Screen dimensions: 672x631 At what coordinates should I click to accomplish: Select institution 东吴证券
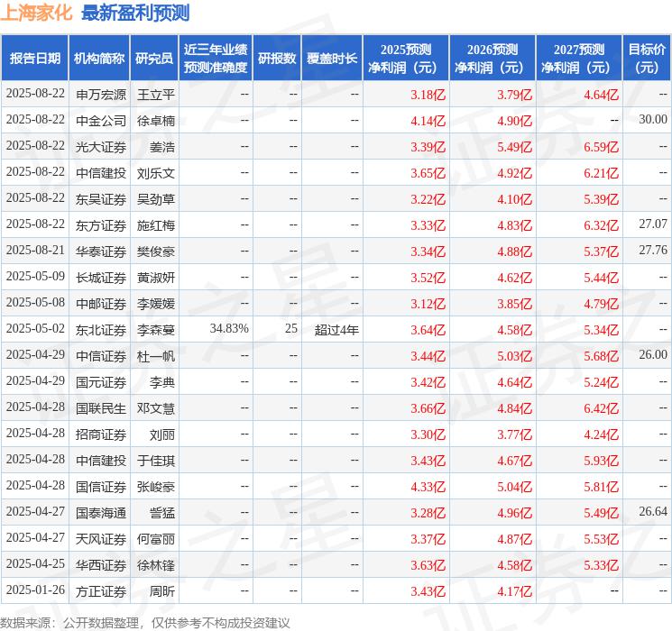(x=101, y=199)
